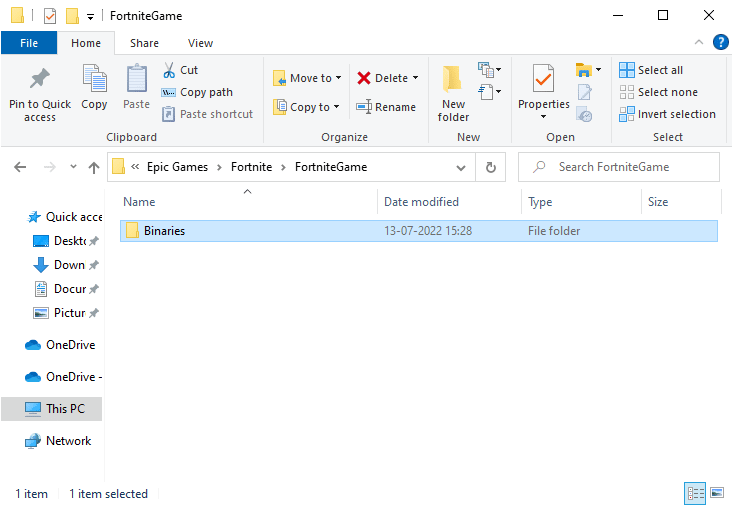Image resolution: width=733 pixels, height=506 pixels.
Task: Click the History icon in Open group
Action: (x=584, y=114)
